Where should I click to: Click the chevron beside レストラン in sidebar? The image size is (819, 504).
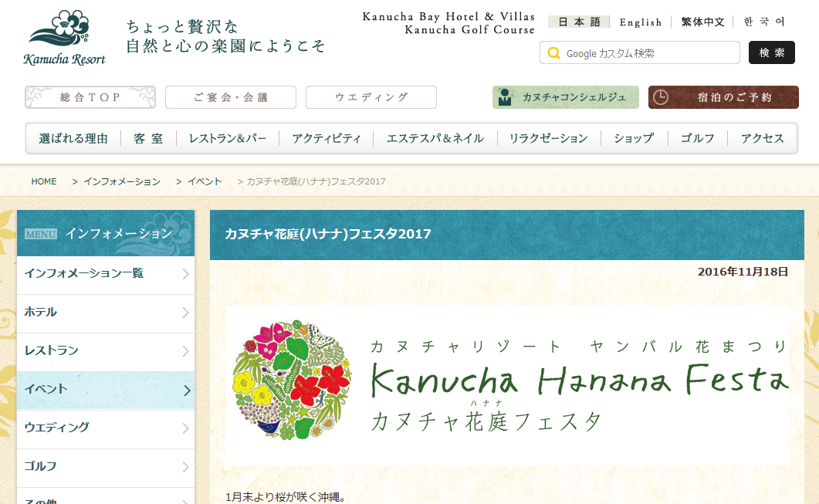(185, 351)
